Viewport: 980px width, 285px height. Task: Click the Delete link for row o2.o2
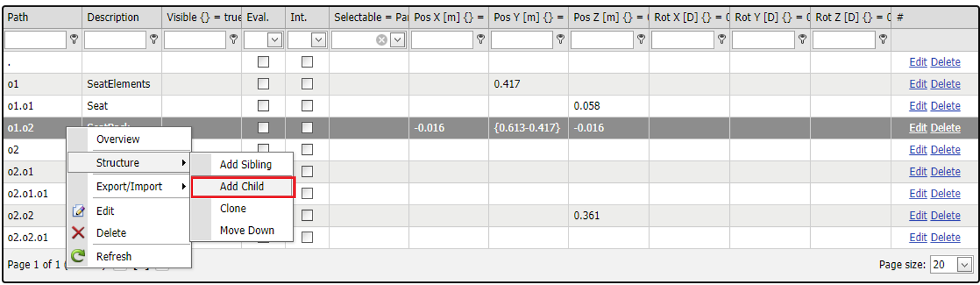(945, 215)
